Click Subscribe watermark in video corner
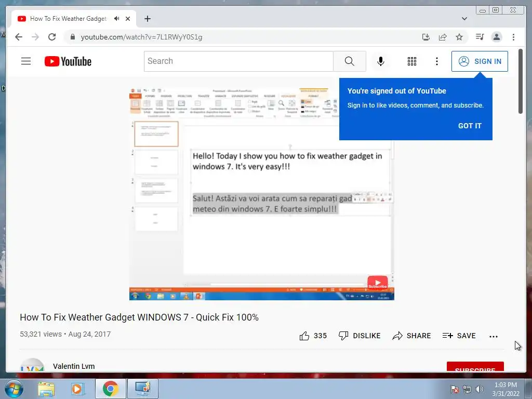 tap(378, 283)
